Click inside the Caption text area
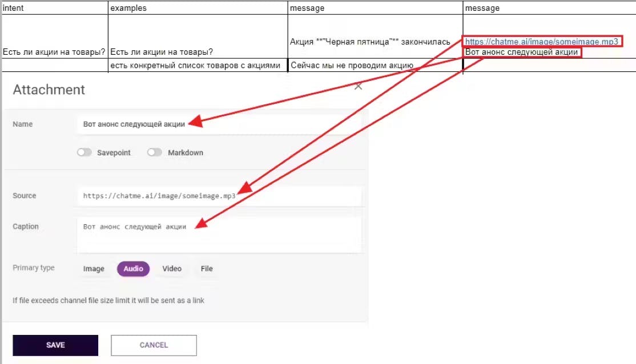636x364 pixels. 219,235
